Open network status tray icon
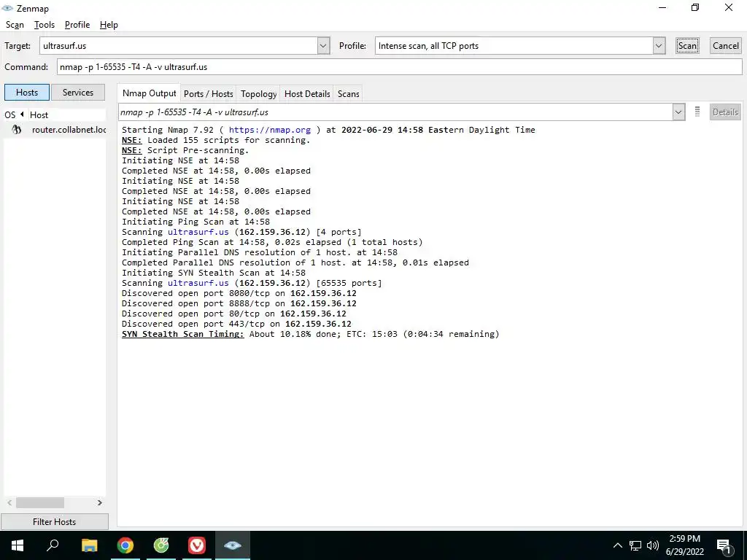 (635, 545)
